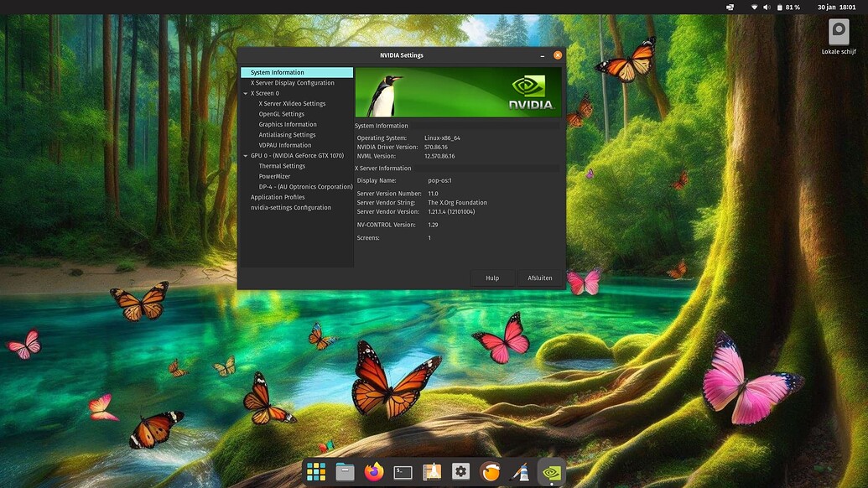Collapse the X Screen 0 section
Viewport: 868px width, 488px height.
click(x=246, y=93)
